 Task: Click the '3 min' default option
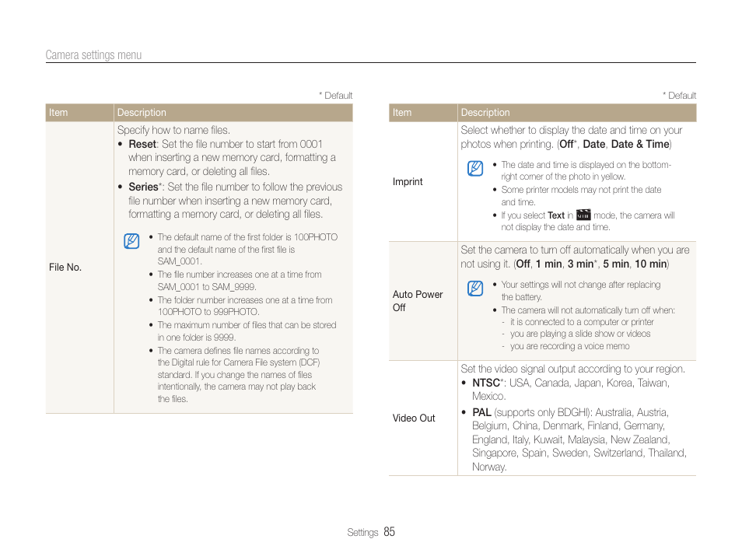coord(581,264)
